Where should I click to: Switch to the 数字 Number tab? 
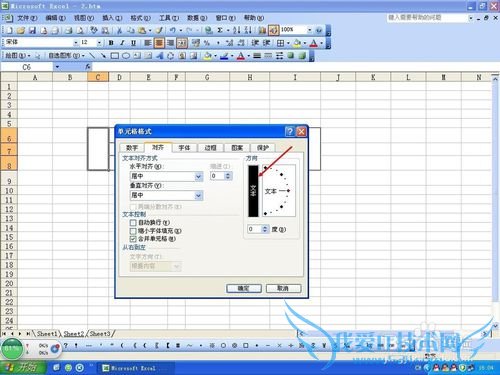click(132, 148)
